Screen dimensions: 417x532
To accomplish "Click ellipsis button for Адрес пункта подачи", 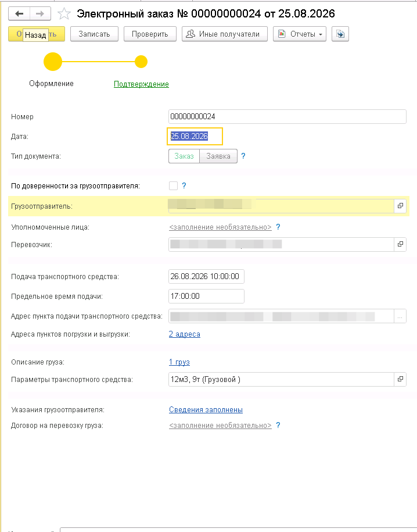I will (x=400, y=316).
